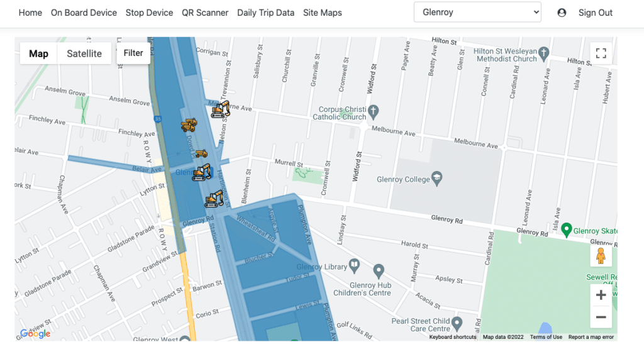This screenshot has width=644, height=347.
Task: Switch to Satellite view
Action: coord(84,53)
